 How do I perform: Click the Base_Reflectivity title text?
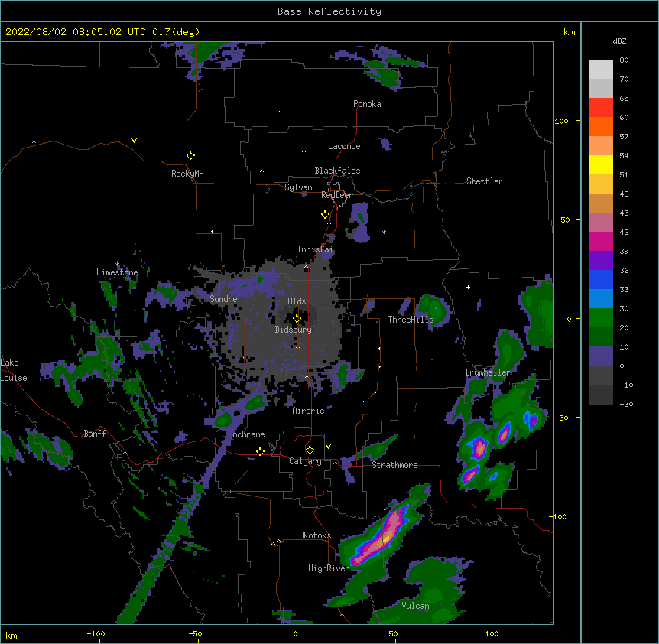pyautogui.click(x=329, y=11)
